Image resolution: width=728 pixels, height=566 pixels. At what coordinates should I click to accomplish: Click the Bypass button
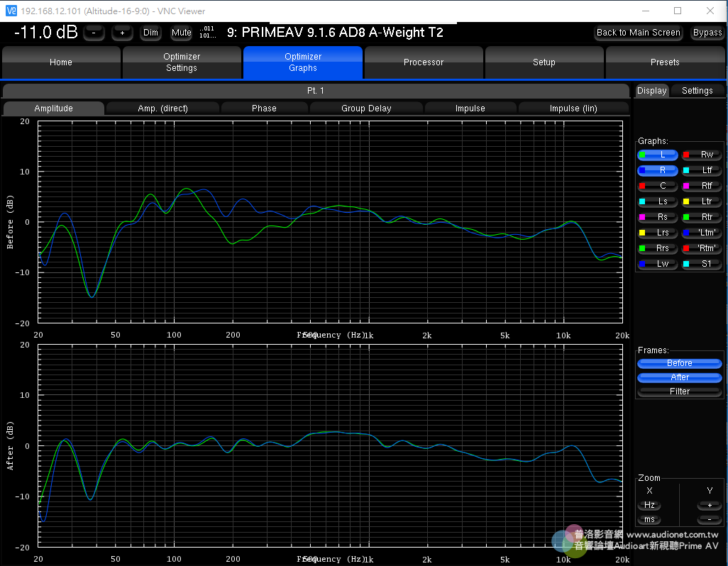click(x=707, y=33)
